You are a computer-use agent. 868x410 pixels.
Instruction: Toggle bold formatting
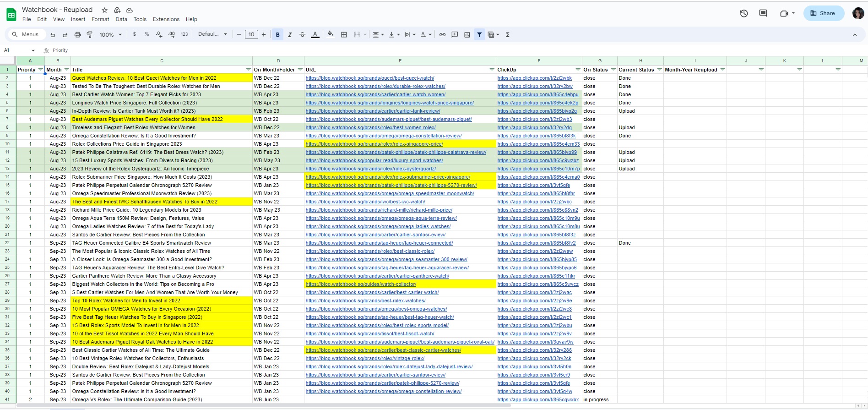pyautogui.click(x=277, y=34)
